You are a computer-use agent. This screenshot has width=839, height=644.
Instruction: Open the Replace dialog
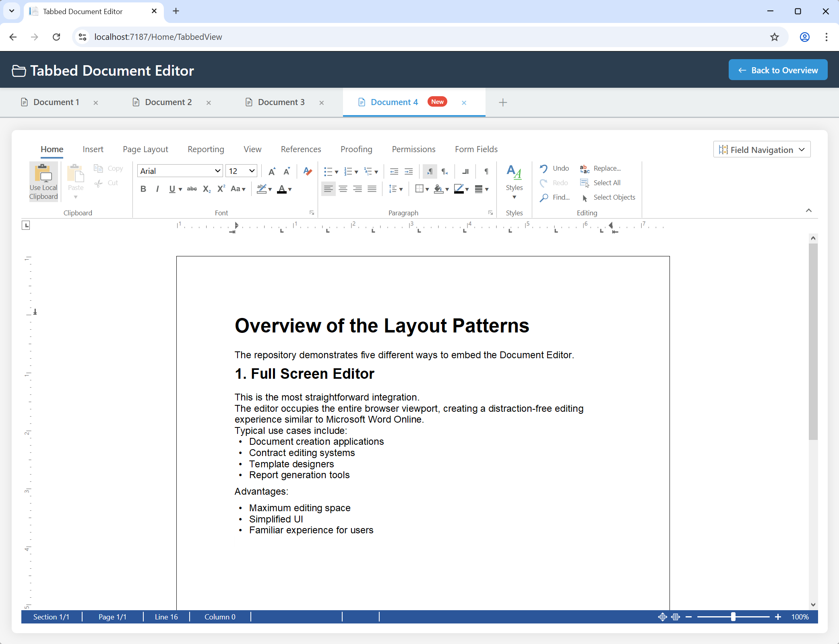coord(600,168)
